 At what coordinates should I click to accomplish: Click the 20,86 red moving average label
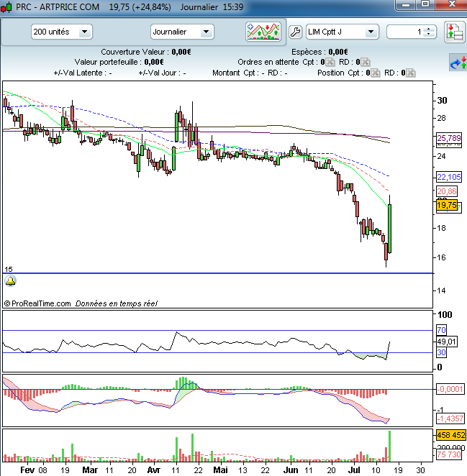pyautogui.click(x=447, y=191)
